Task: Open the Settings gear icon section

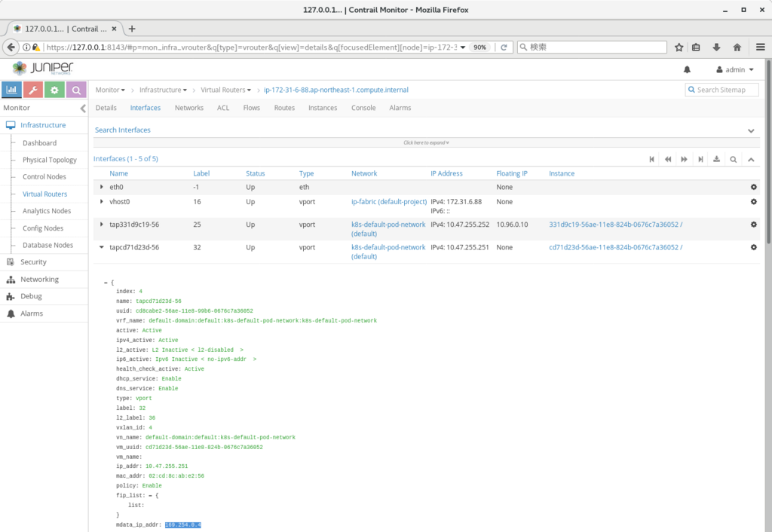Action: point(54,90)
